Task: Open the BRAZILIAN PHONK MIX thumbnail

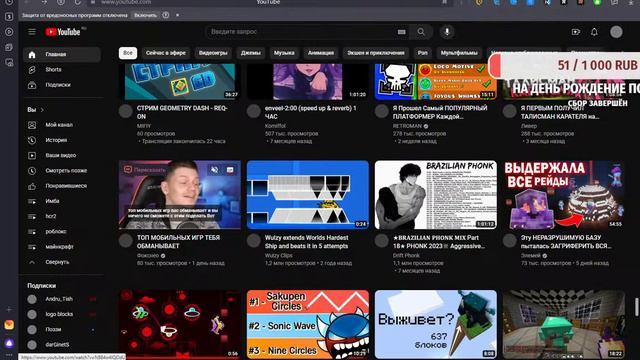Action: 436,195
